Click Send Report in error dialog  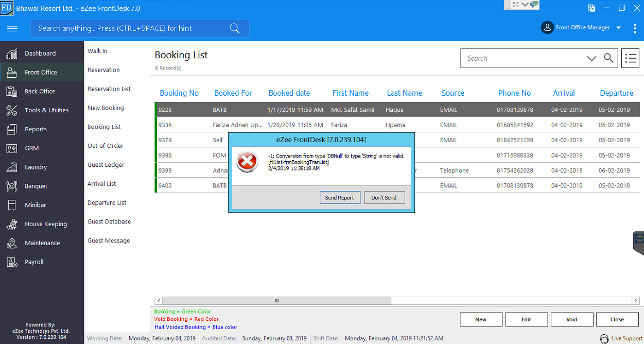340,198
